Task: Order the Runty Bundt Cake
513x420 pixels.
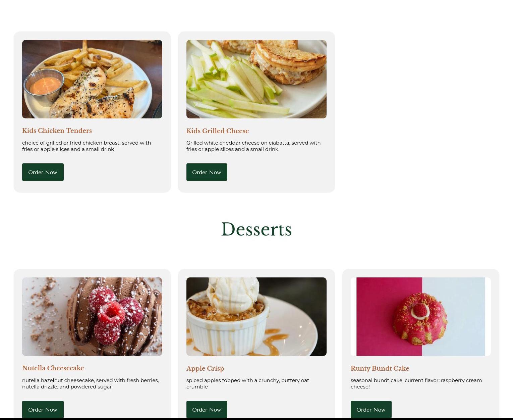Action: pyautogui.click(x=371, y=410)
